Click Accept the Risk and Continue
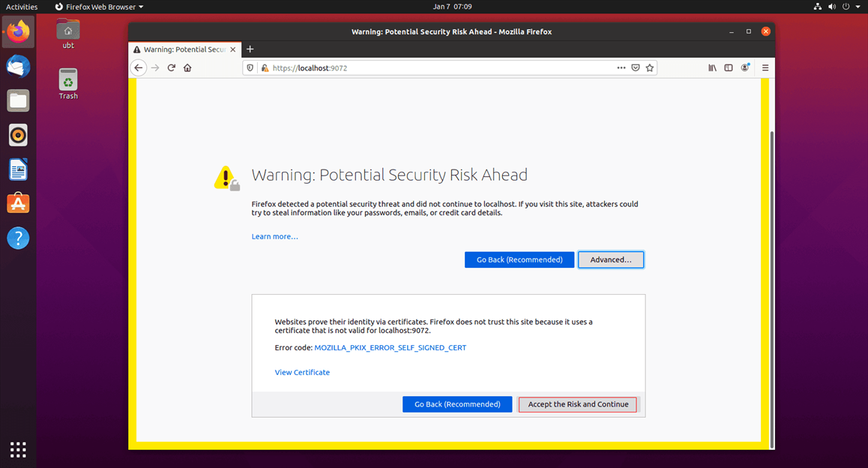Screen dimensions: 868x468 577,403
